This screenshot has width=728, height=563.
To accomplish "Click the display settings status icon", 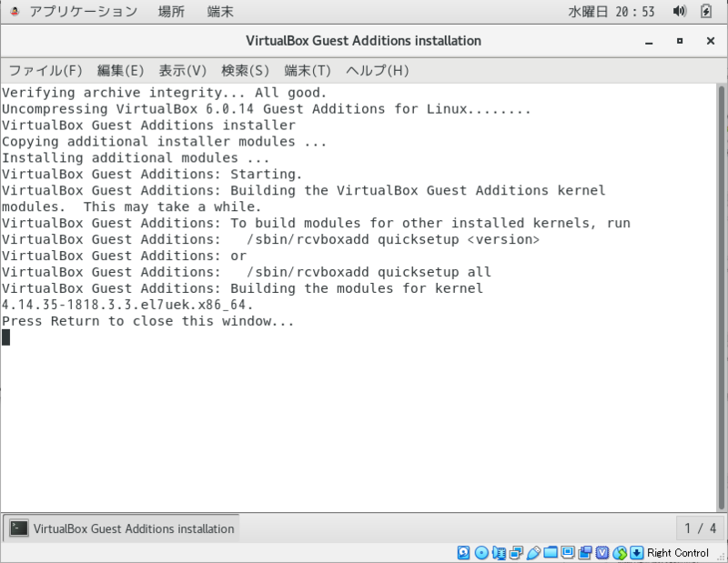I will [x=568, y=552].
